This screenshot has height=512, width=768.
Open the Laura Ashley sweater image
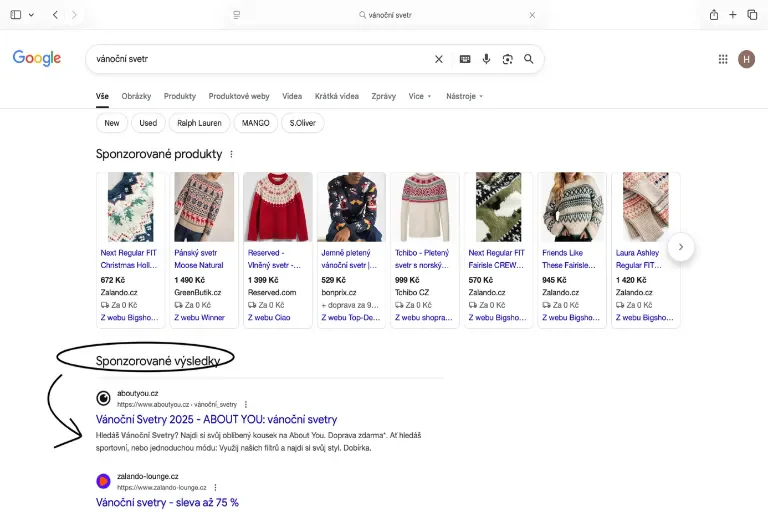click(646, 207)
